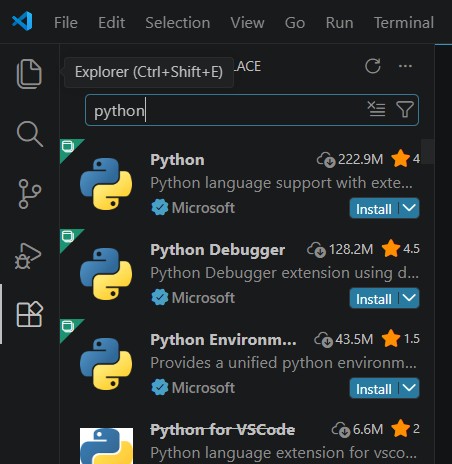The image size is (452, 464).
Task: Expand install options for Python extension
Action: click(x=409, y=208)
